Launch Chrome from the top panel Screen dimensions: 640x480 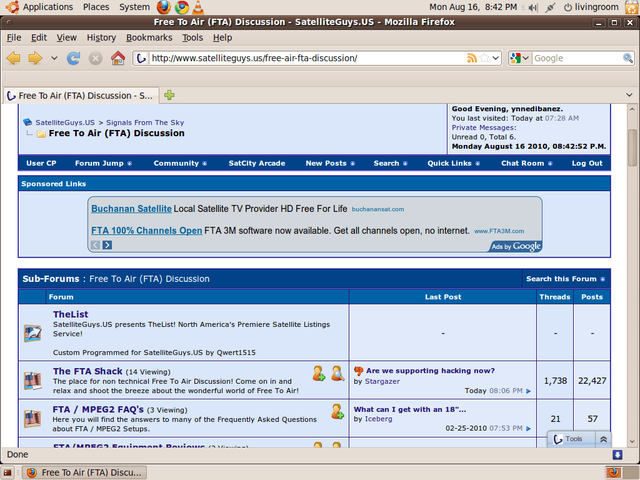pyautogui.click(x=182, y=7)
